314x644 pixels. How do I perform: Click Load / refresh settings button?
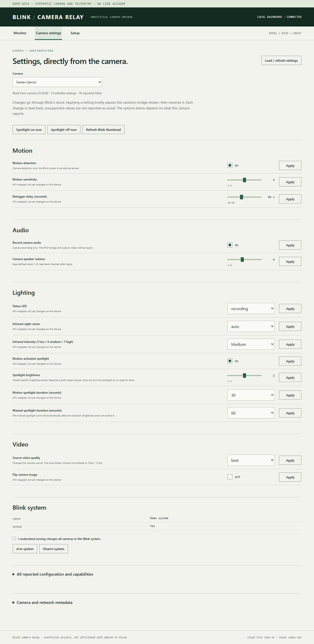[281, 60]
